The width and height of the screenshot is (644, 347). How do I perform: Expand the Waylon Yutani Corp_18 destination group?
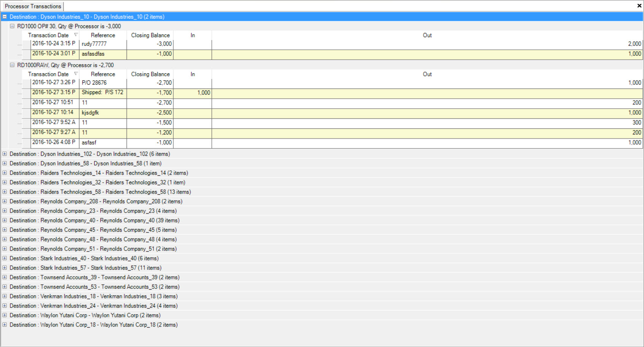(x=5, y=325)
